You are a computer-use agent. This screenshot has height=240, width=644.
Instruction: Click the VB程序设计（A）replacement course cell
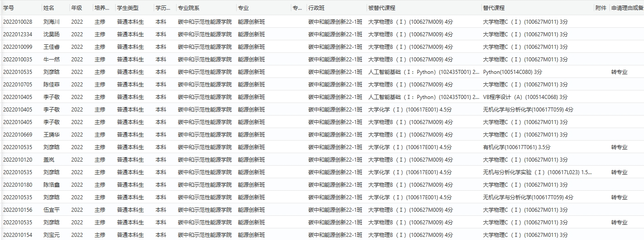(x=525, y=97)
